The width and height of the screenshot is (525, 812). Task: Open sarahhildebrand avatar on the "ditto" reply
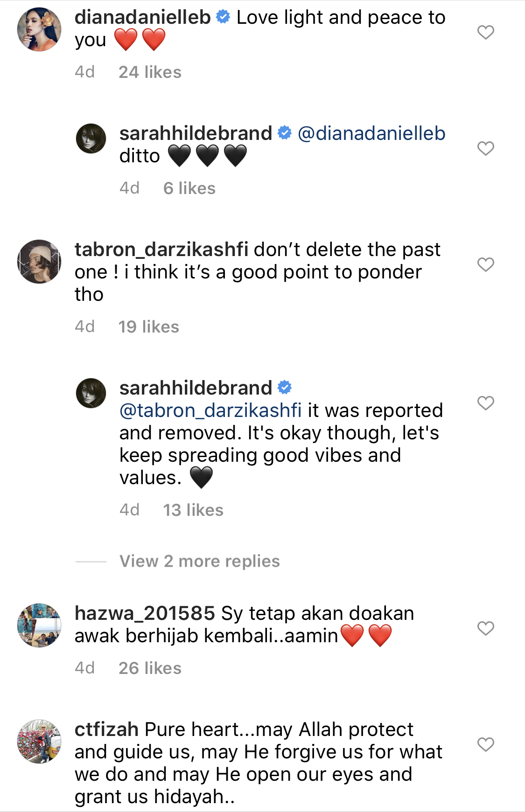pos(91,139)
